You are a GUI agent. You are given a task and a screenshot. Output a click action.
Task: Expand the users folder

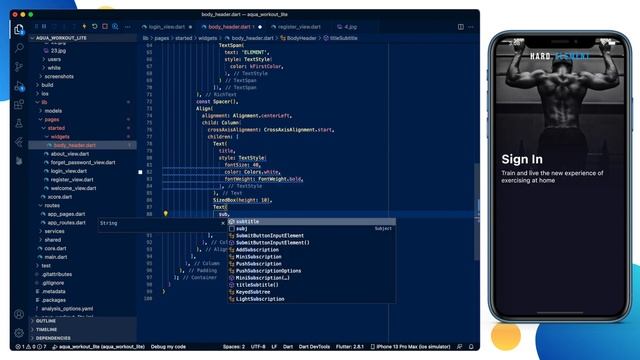(54, 59)
